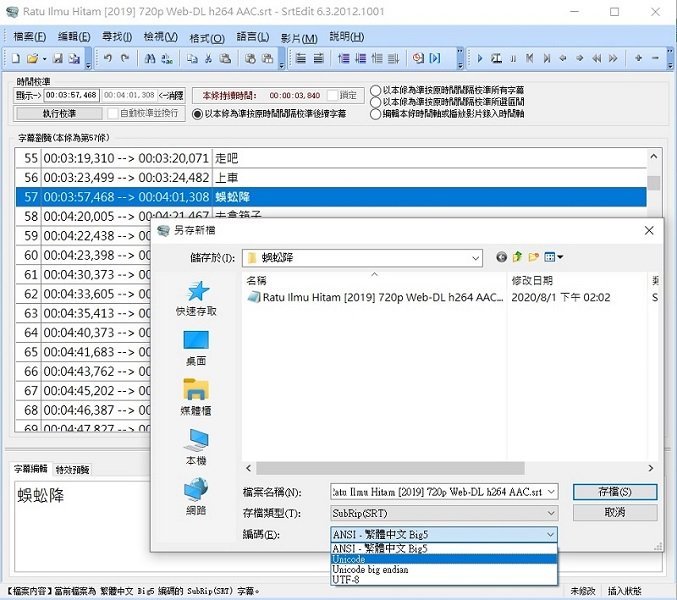
Task: Click the Undo arrow icon
Action: coord(108,58)
